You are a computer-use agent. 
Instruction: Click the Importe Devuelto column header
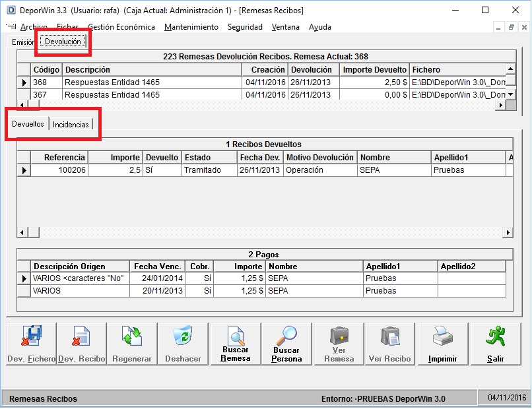click(x=374, y=69)
